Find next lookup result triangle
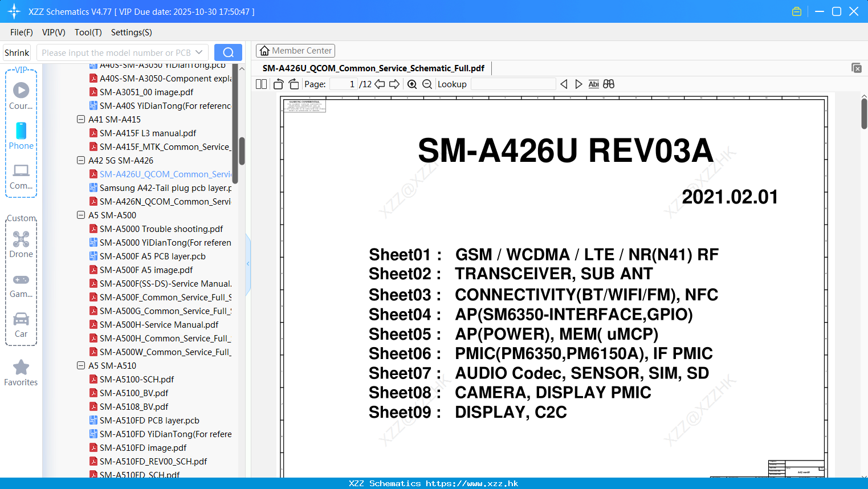 tap(578, 84)
